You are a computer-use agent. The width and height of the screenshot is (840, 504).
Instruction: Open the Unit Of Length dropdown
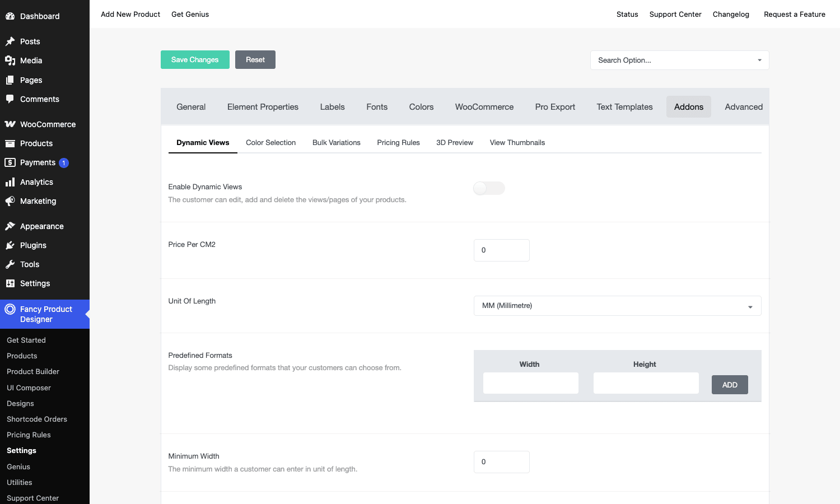coord(617,306)
